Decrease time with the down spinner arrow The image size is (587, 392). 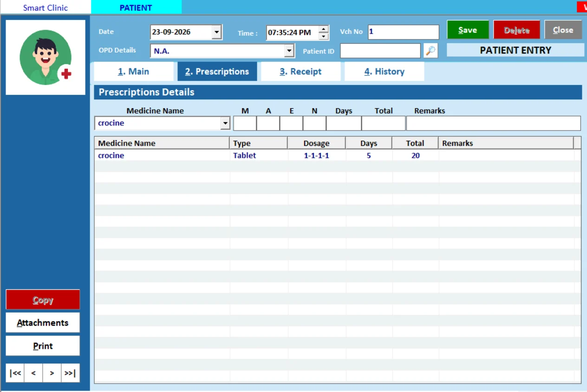pos(324,36)
